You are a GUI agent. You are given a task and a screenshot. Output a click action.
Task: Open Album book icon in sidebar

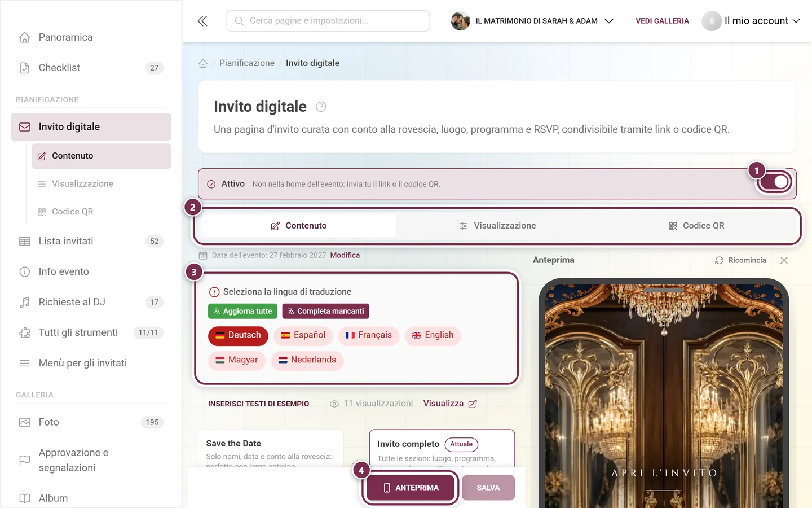[25, 498]
